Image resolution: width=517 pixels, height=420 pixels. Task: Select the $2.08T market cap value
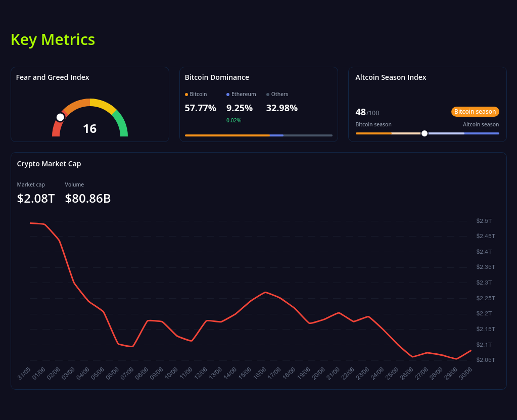[x=35, y=199]
